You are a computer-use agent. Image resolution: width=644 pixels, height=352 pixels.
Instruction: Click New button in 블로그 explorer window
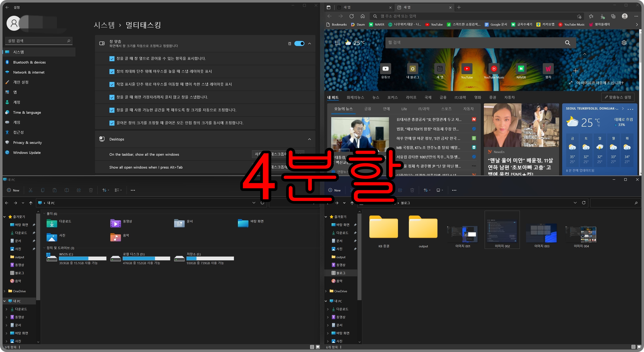334,190
